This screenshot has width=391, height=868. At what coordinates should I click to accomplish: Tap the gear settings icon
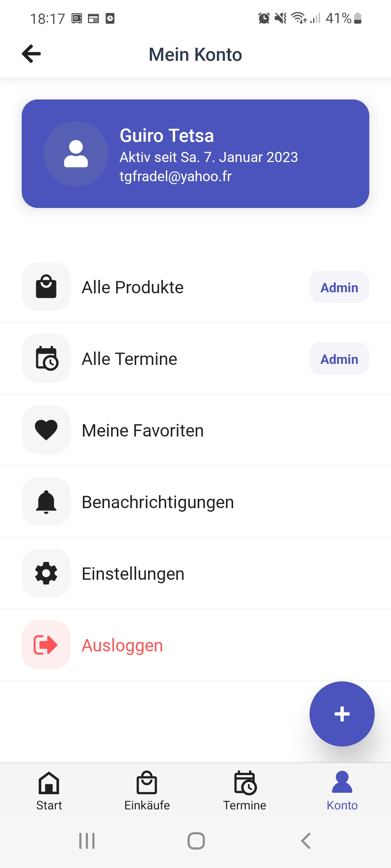(46, 573)
